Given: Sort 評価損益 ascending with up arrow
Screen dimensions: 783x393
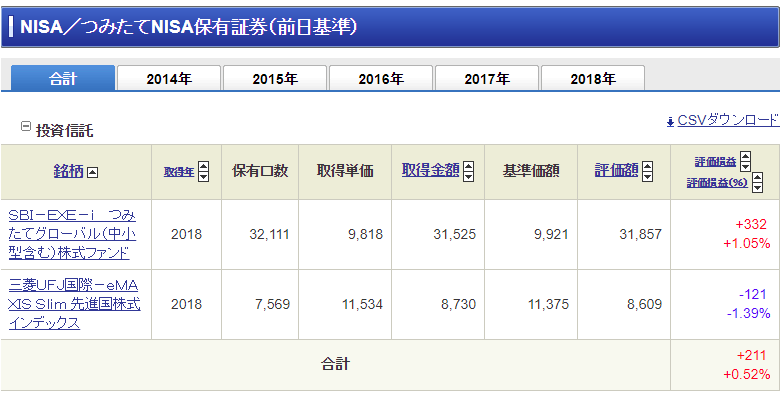Looking at the screenshot, I should tap(745, 156).
